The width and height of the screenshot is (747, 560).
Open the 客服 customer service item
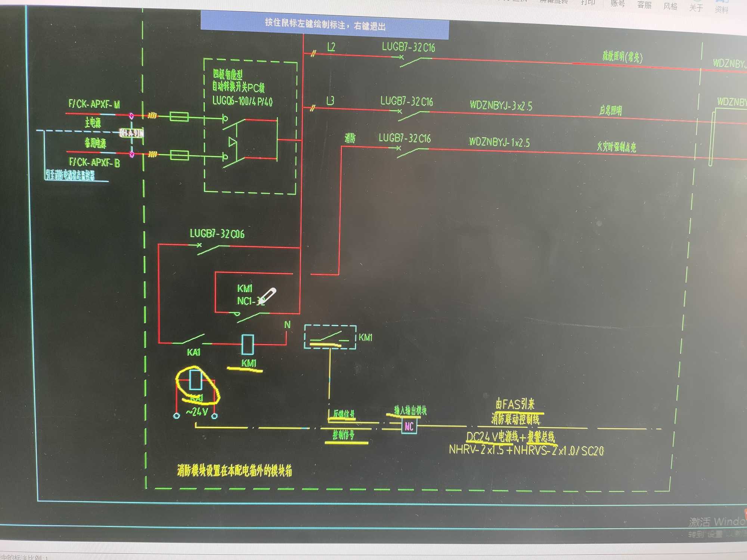[x=644, y=5]
